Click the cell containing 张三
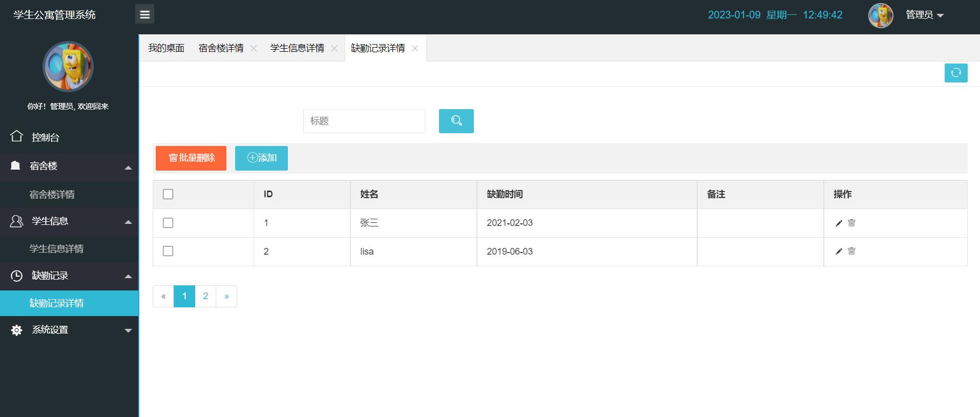 point(413,223)
